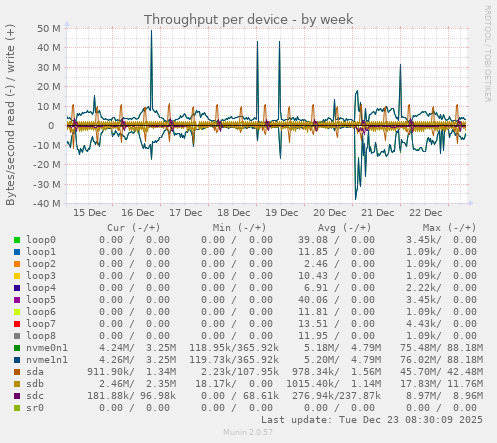Click the '22 Dec' x-axis label
This screenshot has width=497, height=443.
click(x=426, y=213)
